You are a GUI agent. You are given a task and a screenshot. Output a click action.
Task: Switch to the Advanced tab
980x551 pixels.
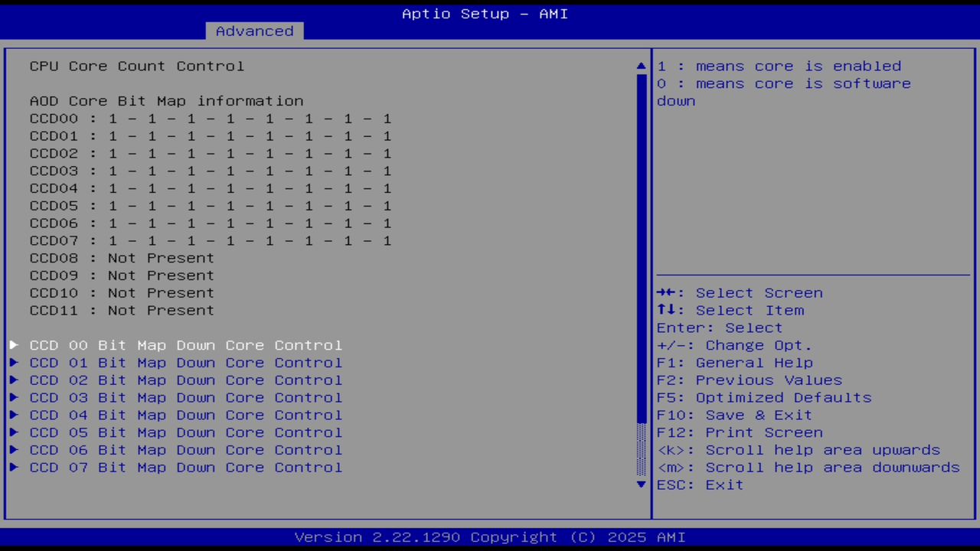253,31
